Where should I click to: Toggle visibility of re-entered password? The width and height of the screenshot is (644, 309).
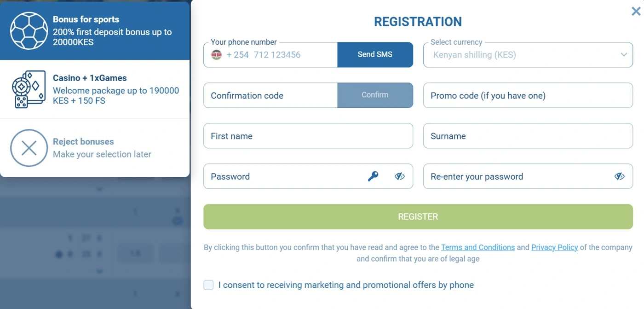coord(619,176)
